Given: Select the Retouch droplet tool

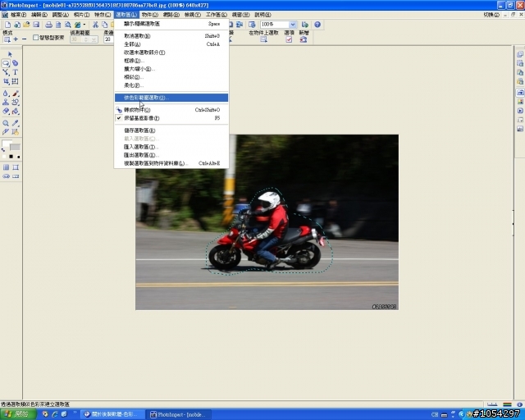Looking at the screenshot, I should click(6, 94).
